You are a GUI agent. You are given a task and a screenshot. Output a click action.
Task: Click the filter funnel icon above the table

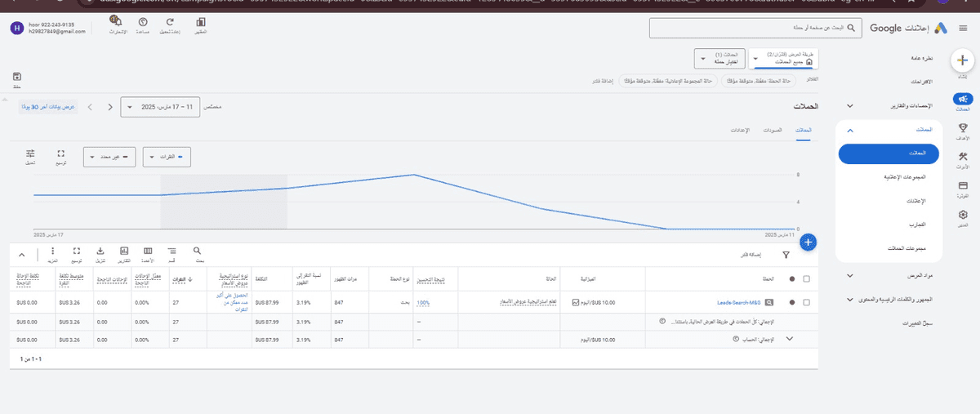click(786, 255)
